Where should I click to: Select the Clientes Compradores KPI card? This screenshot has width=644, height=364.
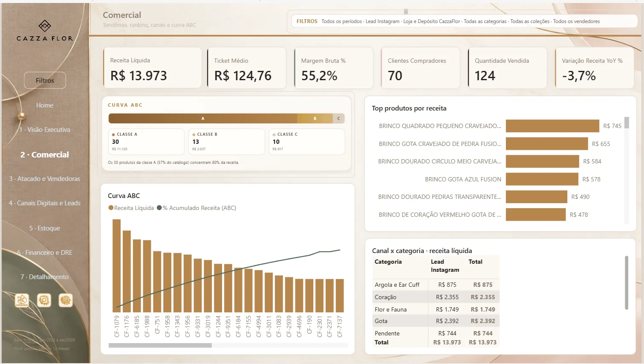(421, 68)
